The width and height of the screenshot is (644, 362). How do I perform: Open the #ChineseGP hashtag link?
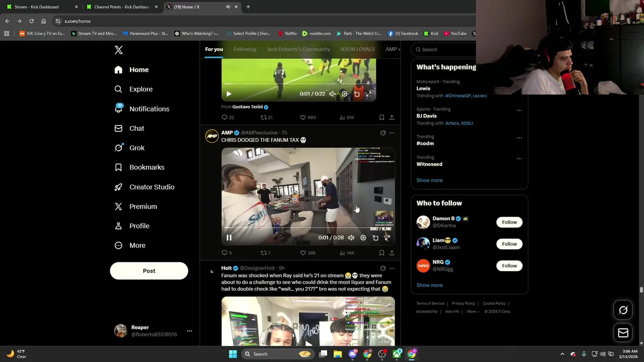point(458,96)
